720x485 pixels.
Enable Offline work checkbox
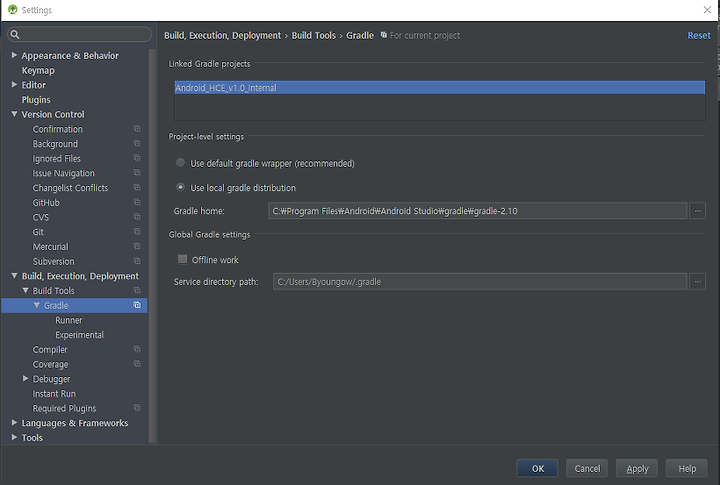(x=182, y=259)
